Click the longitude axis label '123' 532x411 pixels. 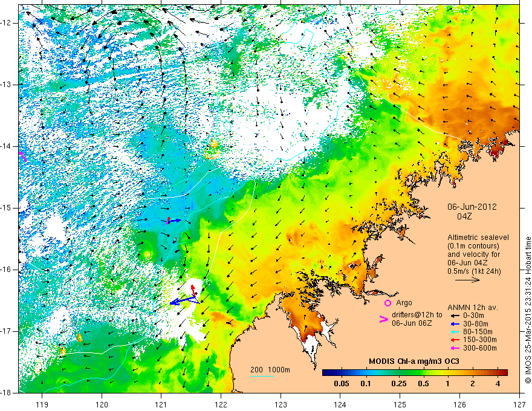[281, 404]
